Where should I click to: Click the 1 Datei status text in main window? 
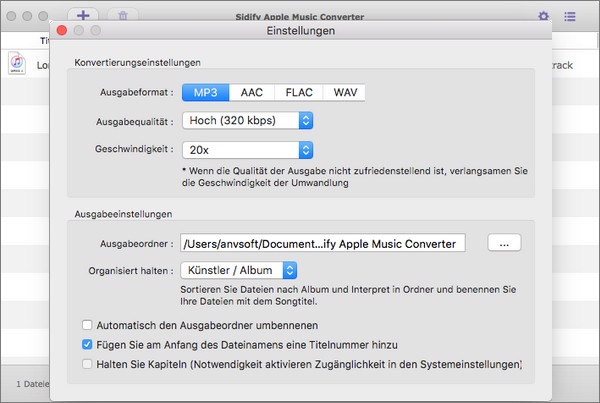coord(33,384)
